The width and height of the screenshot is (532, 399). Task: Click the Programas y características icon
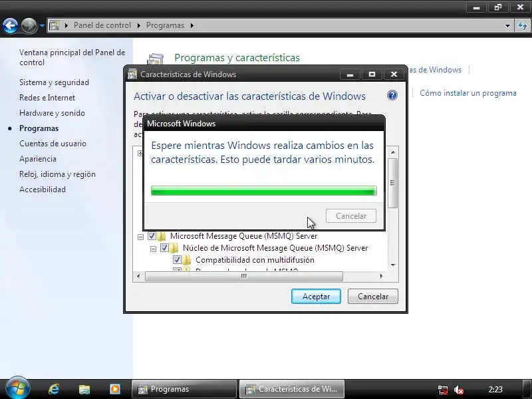(x=156, y=59)
